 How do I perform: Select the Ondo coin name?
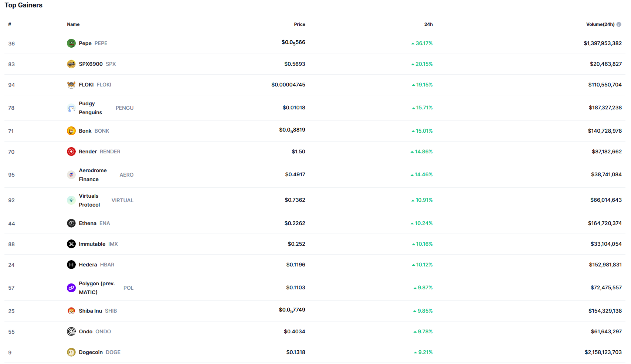(85, 331)
